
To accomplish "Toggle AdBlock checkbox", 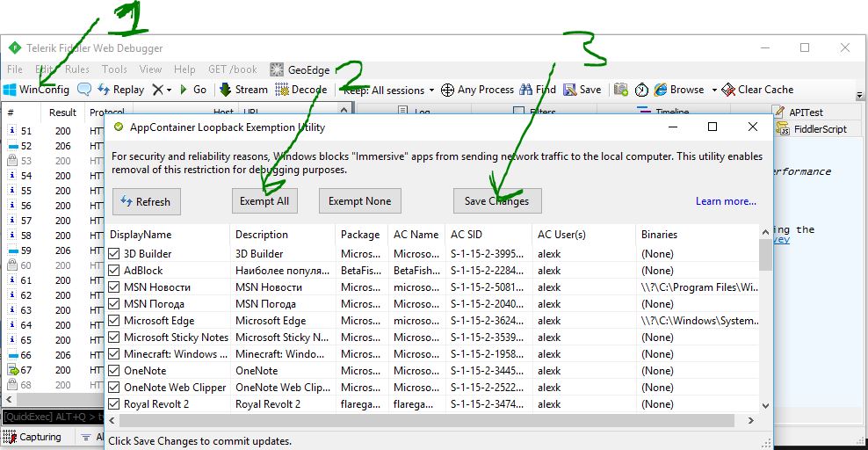I will (x=114, y=271).
